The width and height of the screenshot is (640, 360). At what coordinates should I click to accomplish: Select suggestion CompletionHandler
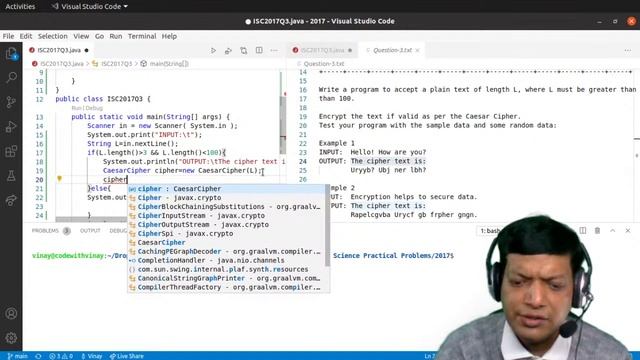click(226, 260)
